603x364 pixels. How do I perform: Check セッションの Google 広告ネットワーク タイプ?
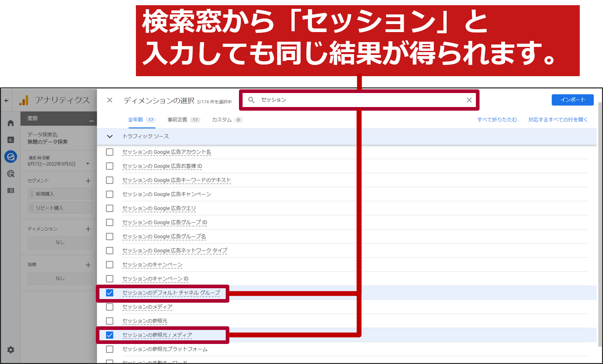point(109,251)
